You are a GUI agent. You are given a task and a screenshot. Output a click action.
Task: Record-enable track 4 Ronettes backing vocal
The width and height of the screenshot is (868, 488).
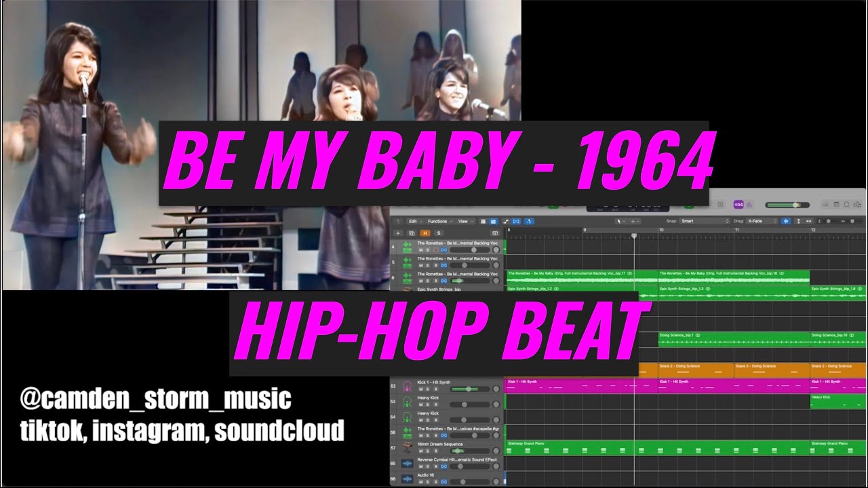435,250
